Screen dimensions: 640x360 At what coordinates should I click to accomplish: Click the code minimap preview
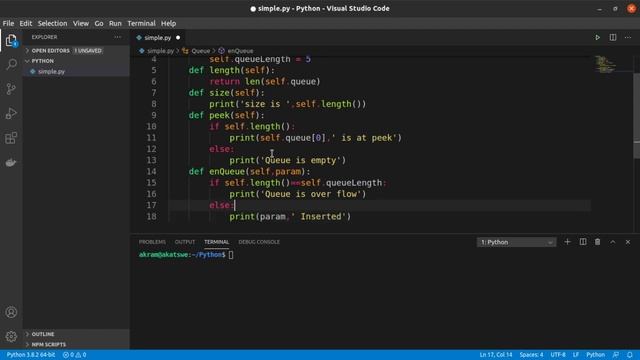click(x=605, y=64)
